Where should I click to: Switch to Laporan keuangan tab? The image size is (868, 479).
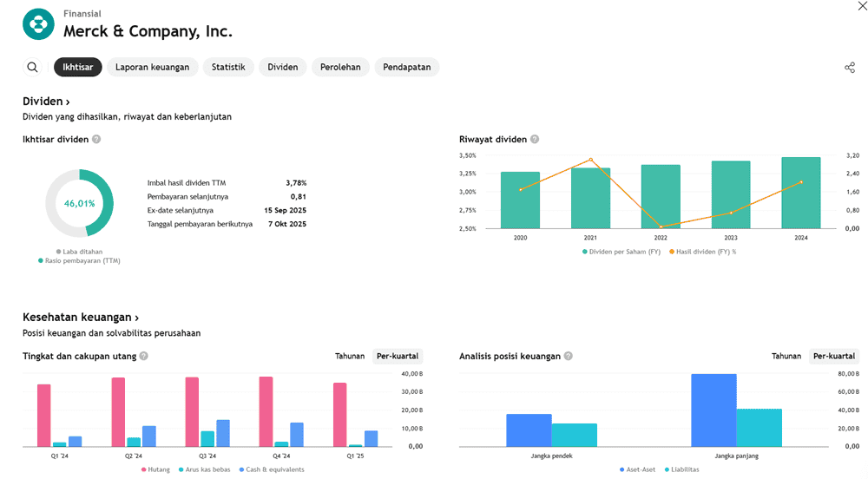point(152,67)
